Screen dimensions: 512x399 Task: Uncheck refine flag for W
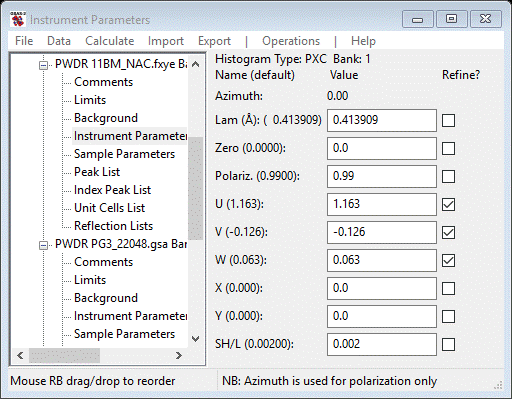[x=448, y=260]
